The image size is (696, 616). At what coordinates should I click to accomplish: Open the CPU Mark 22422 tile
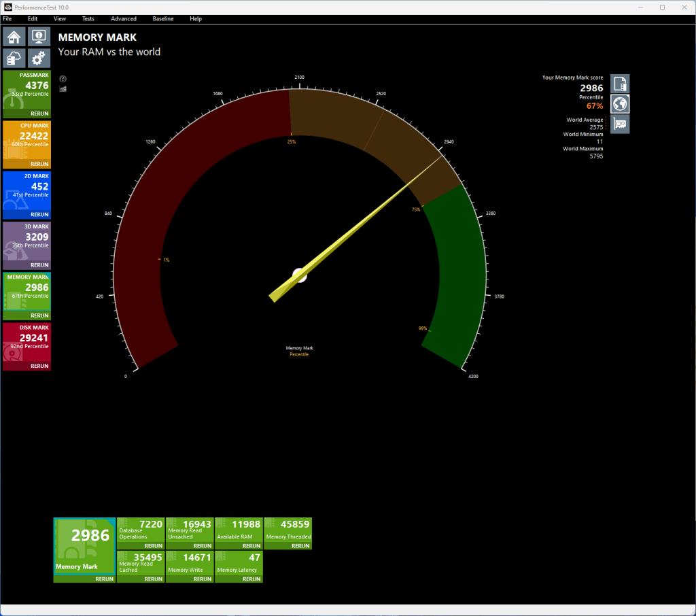(x=27, y=141)
